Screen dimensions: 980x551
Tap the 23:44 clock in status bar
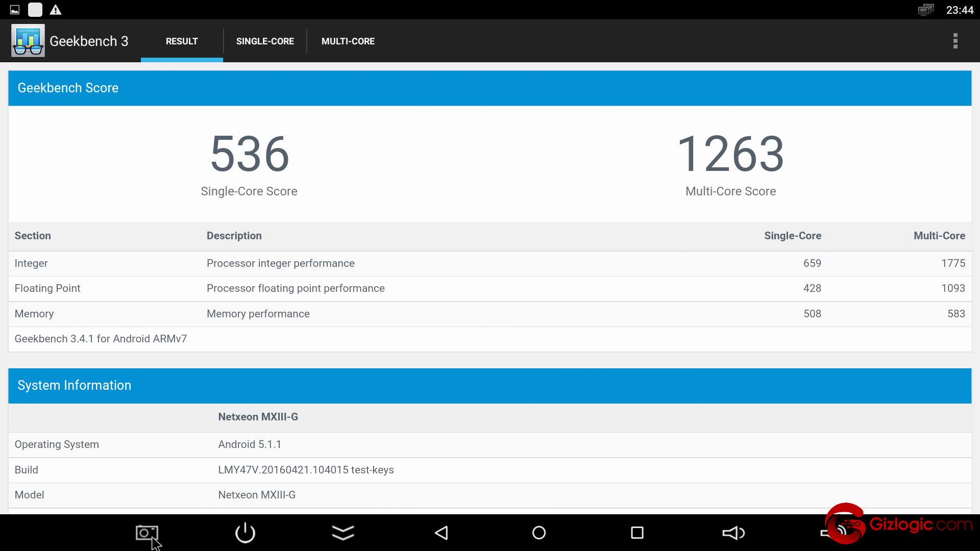tap(960, 10)
